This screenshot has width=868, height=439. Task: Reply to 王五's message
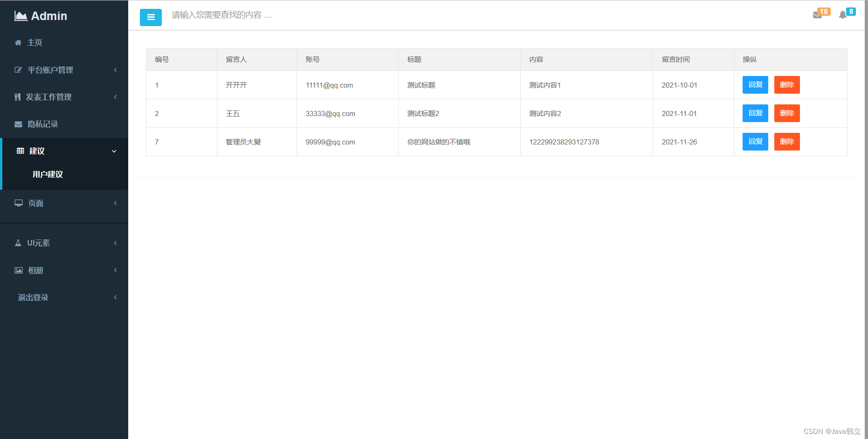[755, 113]
